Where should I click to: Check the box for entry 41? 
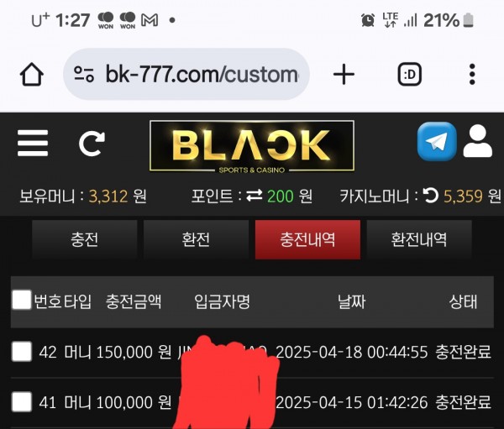[22, 401]
